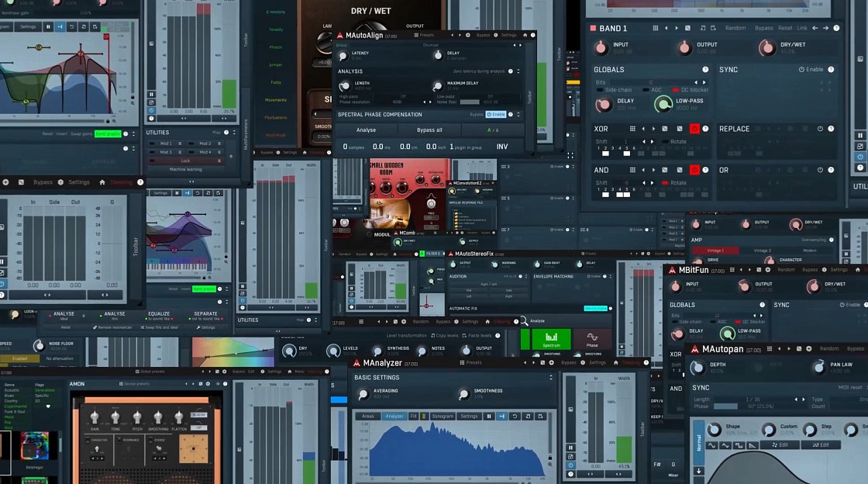Click the MAutoAlign Noise floor slider
Screen dimensions: 868x484
coord(470,102)
